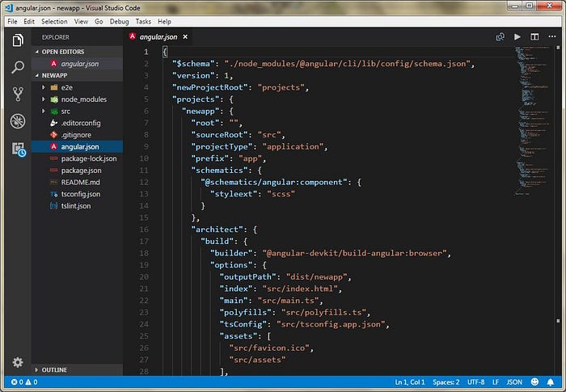
Task: Open the File menu
Action: [x=12, y=21]
